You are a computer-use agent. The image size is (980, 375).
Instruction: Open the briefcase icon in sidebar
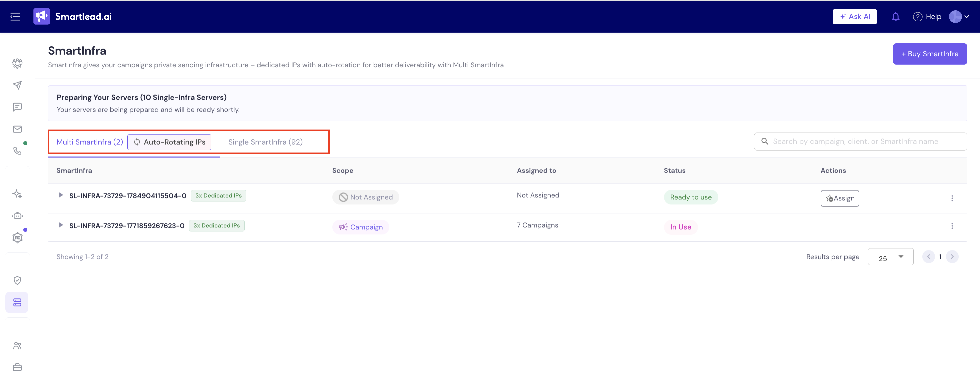[17, 367]
